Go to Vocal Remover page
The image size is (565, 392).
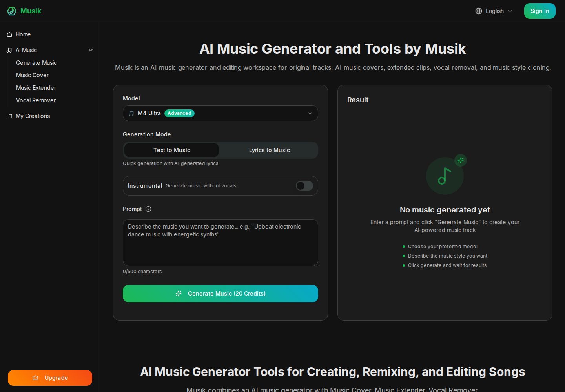tap(36, 100)
